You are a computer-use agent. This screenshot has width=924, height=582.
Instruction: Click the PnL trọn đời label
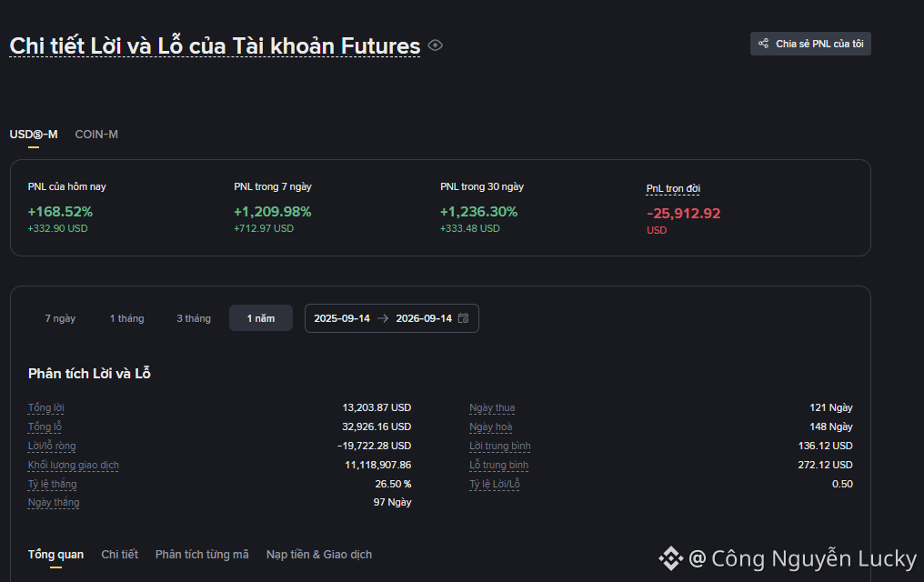click(673, 188)
